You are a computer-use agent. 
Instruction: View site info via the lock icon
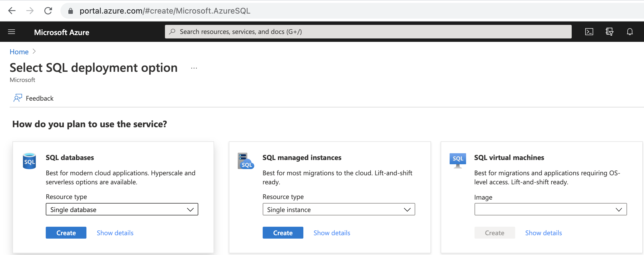tap(71, 11)
